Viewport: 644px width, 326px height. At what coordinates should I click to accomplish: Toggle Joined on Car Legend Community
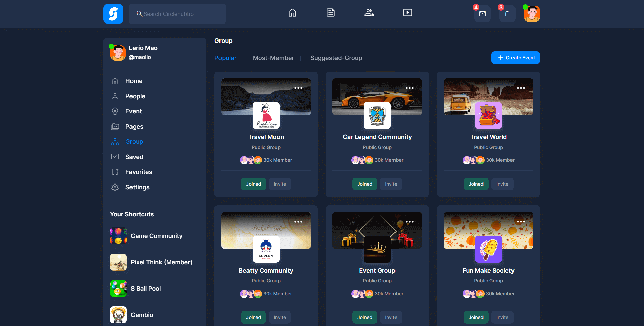point(365,184)
